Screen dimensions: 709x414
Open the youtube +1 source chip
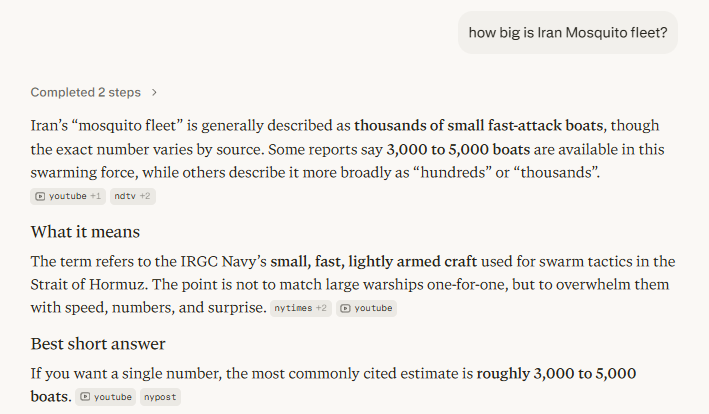(68, 196)
